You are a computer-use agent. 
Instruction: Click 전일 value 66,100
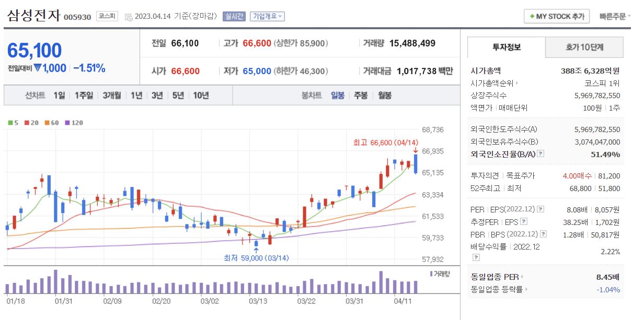tap(185, 43)
